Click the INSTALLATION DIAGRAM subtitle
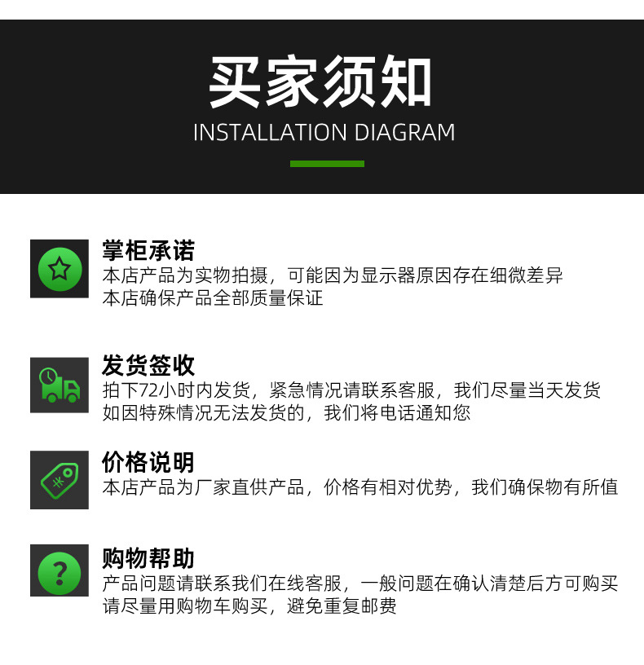 324,132
